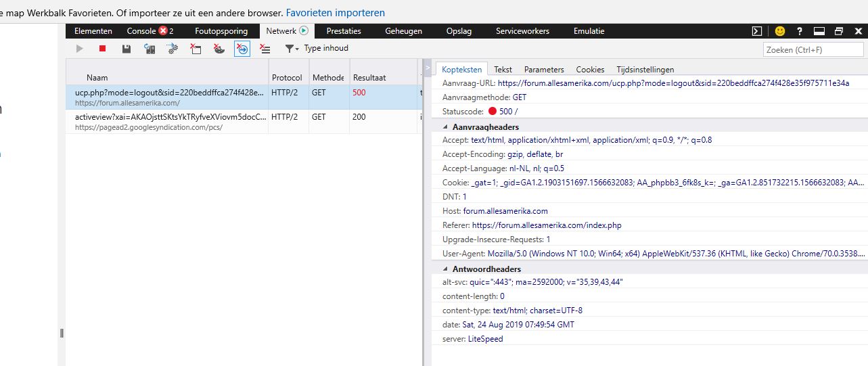The height and width of the screenshot is (366, 868).
Task: Toggle always refresh from server
Action: click(150, 49)
